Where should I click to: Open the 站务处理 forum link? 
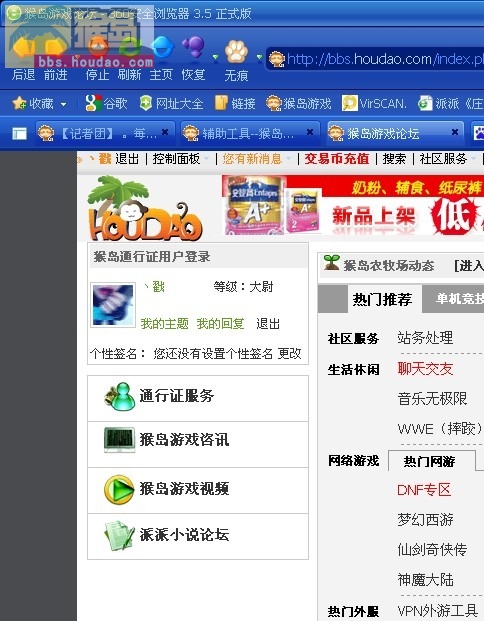(425, 338)
